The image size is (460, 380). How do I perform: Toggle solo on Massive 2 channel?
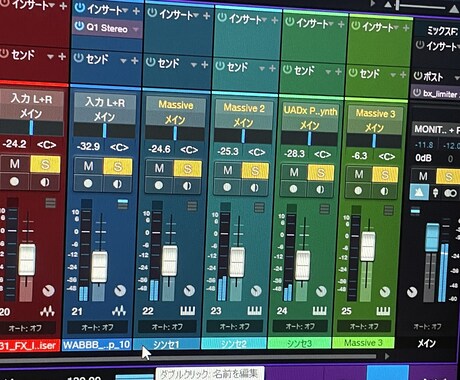point(255,171)
